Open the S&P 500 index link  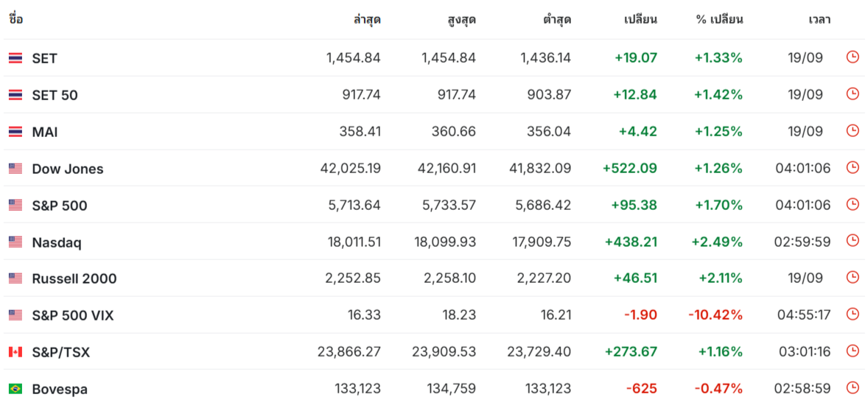click(x=60, y=206)
